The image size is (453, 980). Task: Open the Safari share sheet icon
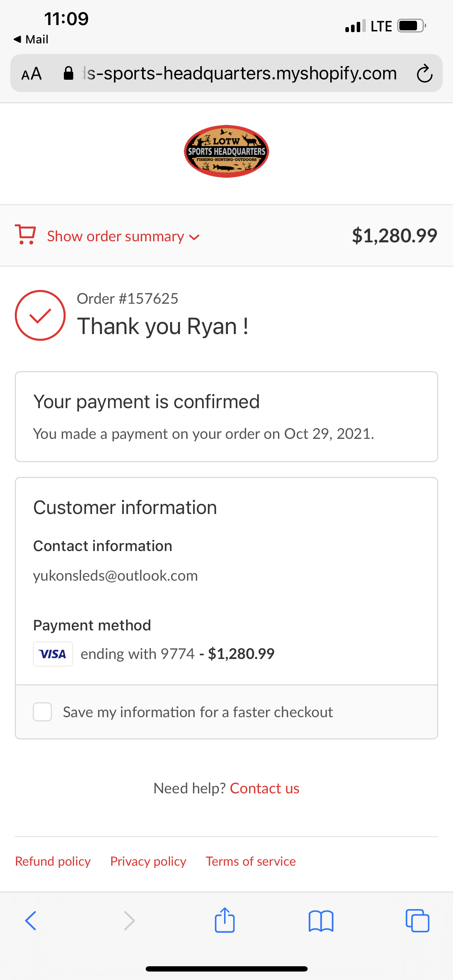tap(225, 920)
